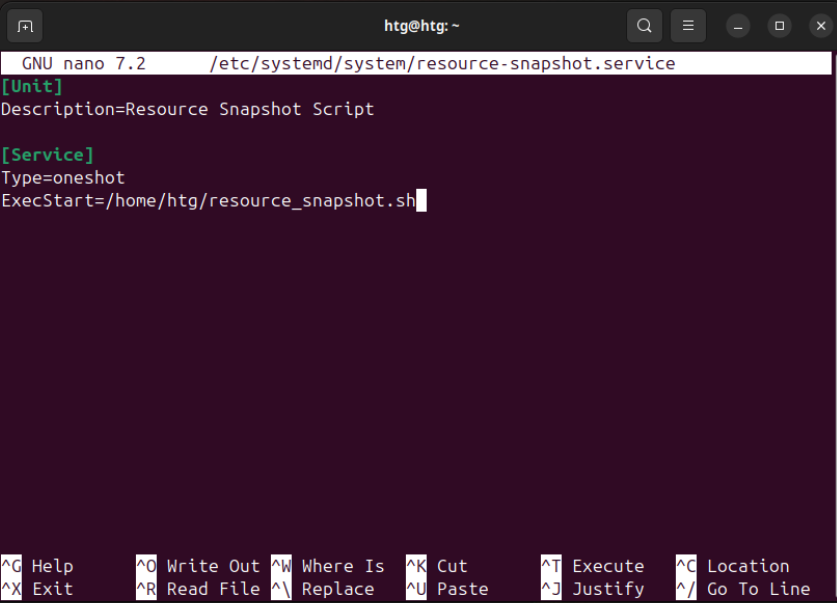The height and width of the screenshot is (603, 837).
Task: Click the ^X Exit shortcut
Action: (37, 589)
